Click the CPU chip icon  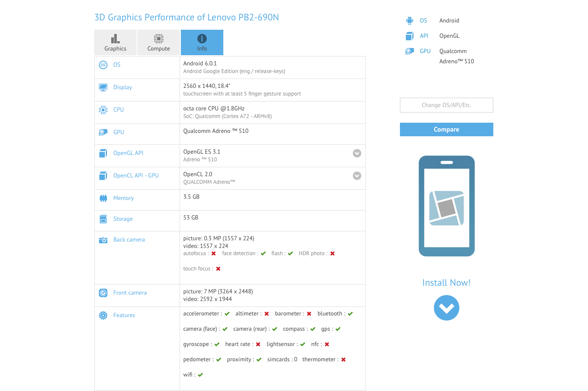103,110
